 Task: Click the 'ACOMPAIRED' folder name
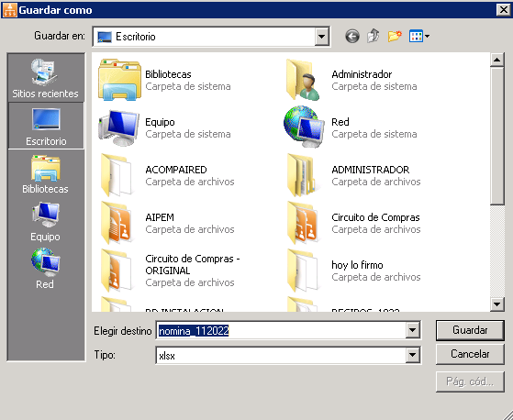176,170
